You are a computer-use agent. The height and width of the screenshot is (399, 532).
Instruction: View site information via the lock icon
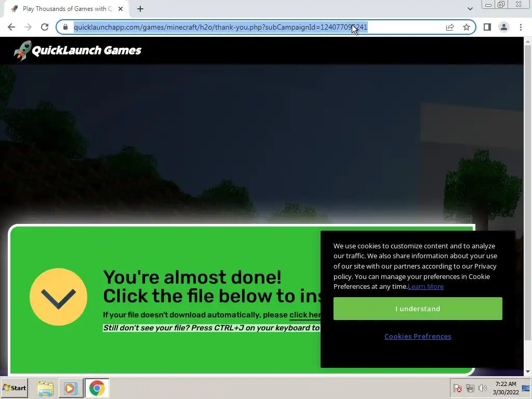tap(65, 27)
